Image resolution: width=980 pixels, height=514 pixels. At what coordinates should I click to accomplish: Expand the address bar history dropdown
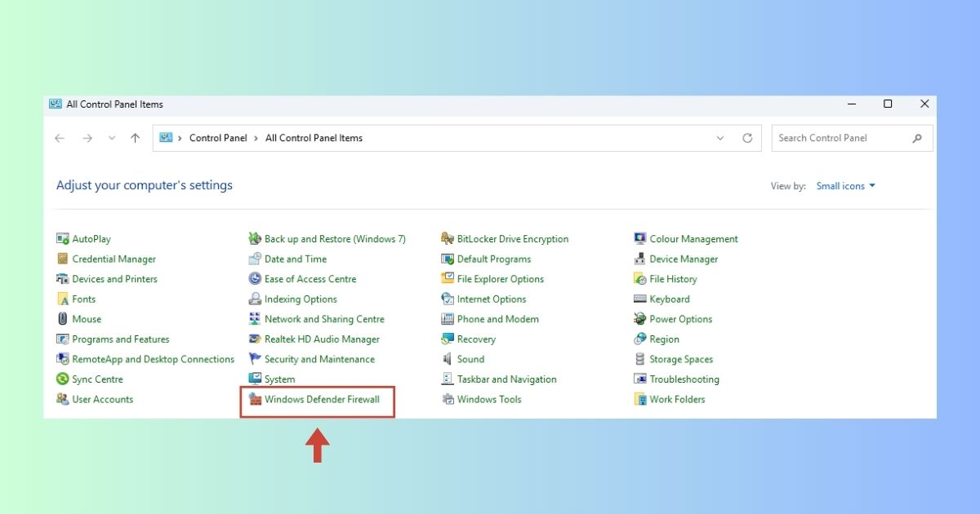coord(720,138)
